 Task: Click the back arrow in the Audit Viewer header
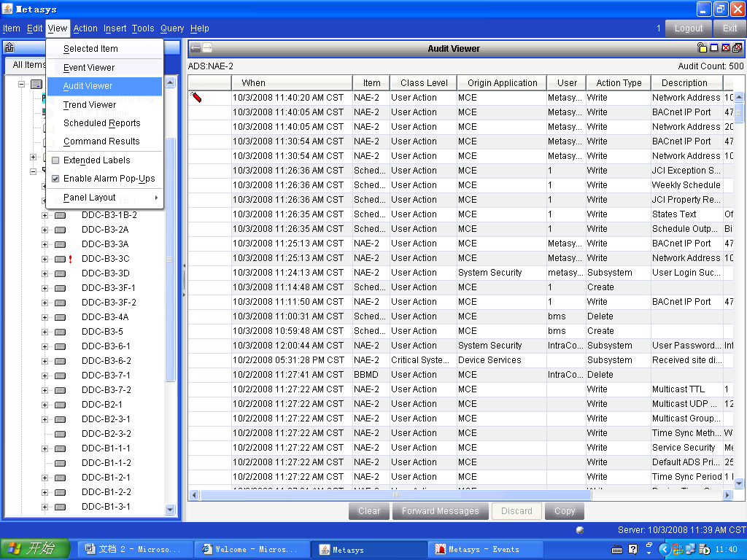click(196, 48)
